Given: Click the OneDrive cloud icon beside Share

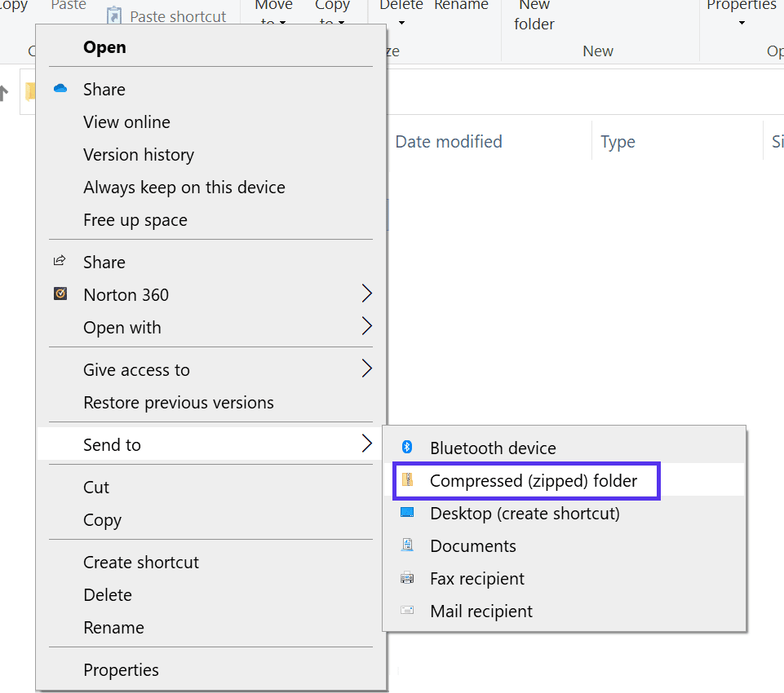Looking at the screenshot, I should click(60, 89).
